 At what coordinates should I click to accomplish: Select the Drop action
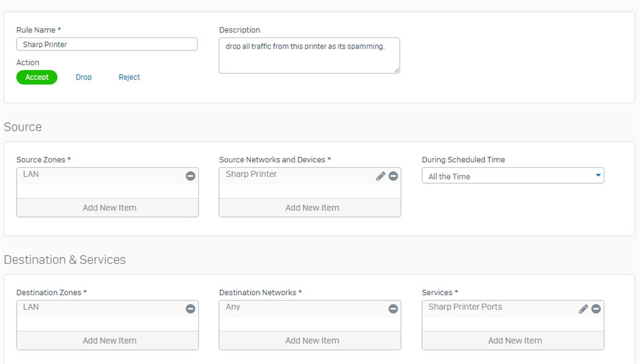[x=84, y=77]
